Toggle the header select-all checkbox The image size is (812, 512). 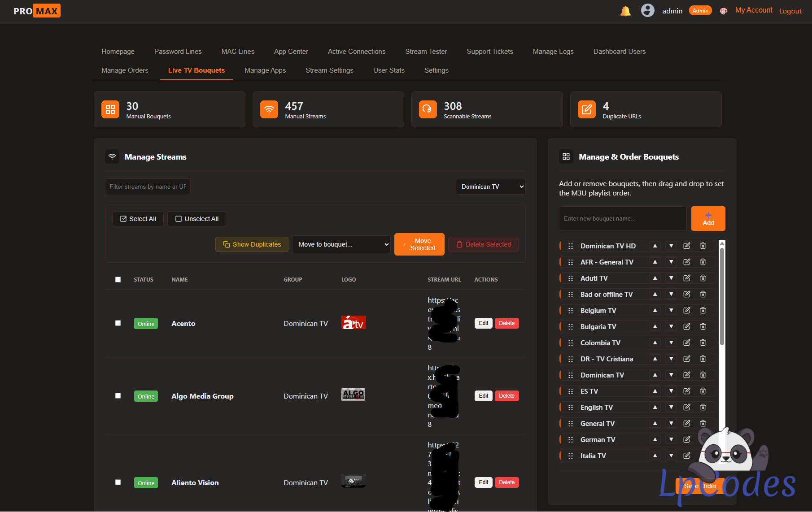118,279
